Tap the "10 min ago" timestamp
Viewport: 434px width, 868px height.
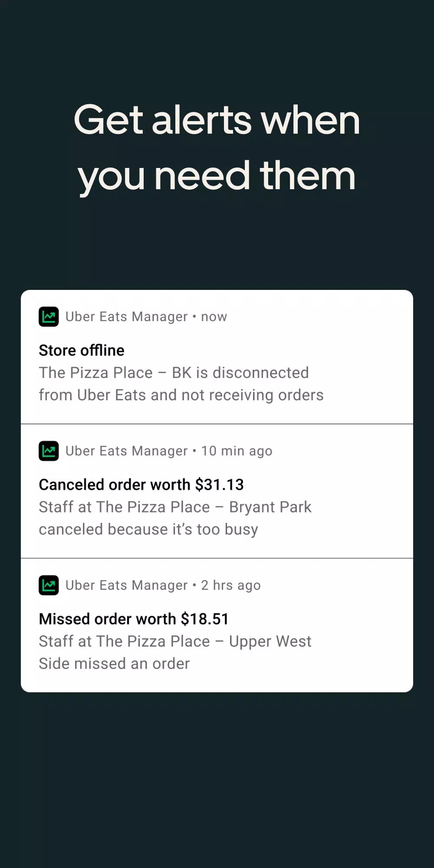237,451
